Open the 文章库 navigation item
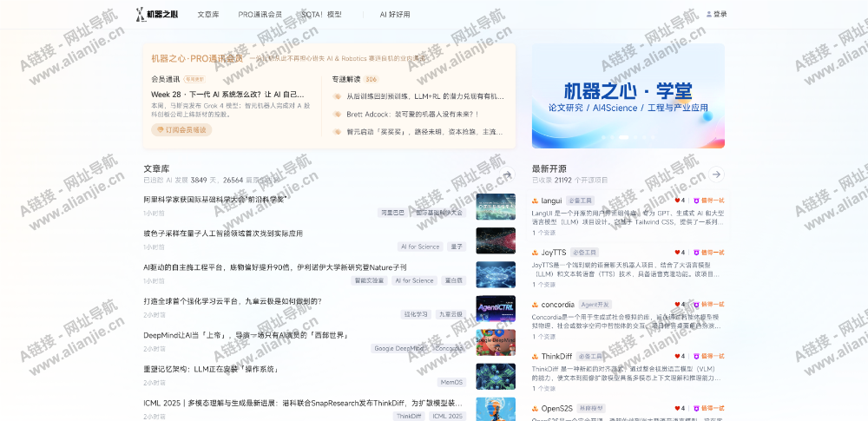 click(208, 15)
